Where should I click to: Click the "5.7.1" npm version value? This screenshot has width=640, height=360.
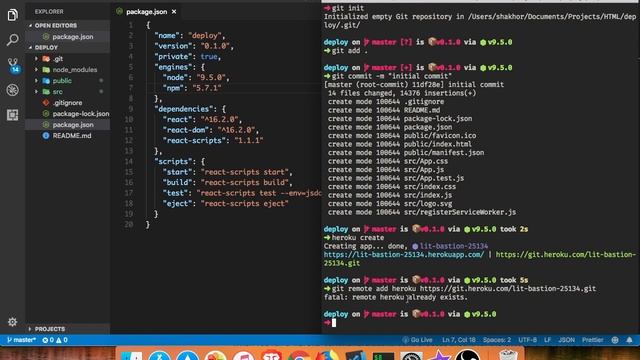[207, 88]
